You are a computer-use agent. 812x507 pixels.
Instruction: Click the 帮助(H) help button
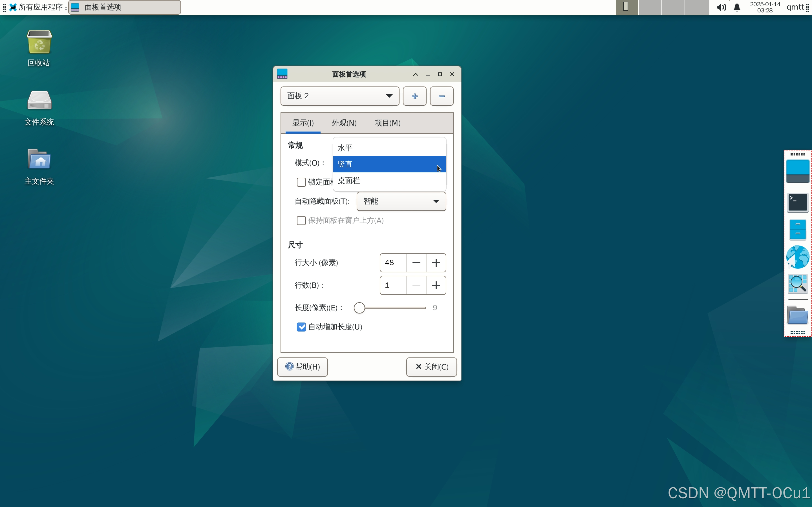(x=302, y=367)
